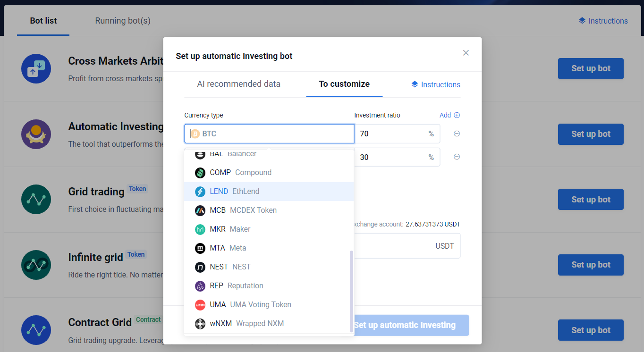Open Instructions link inside the dialog
Image resolution: width=644 pixels, height=352 pixels.
[x=436, y=84]
